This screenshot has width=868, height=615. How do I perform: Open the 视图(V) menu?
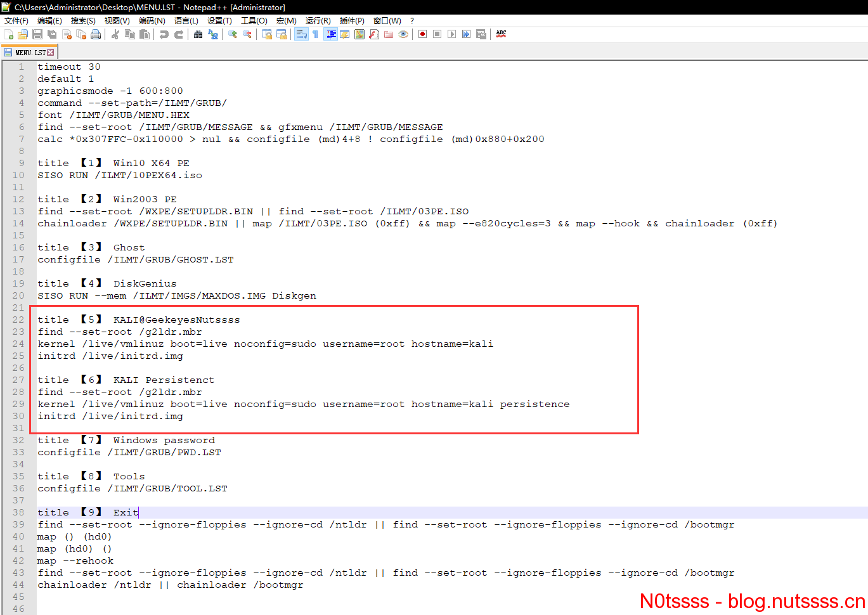tap(117, 21)
